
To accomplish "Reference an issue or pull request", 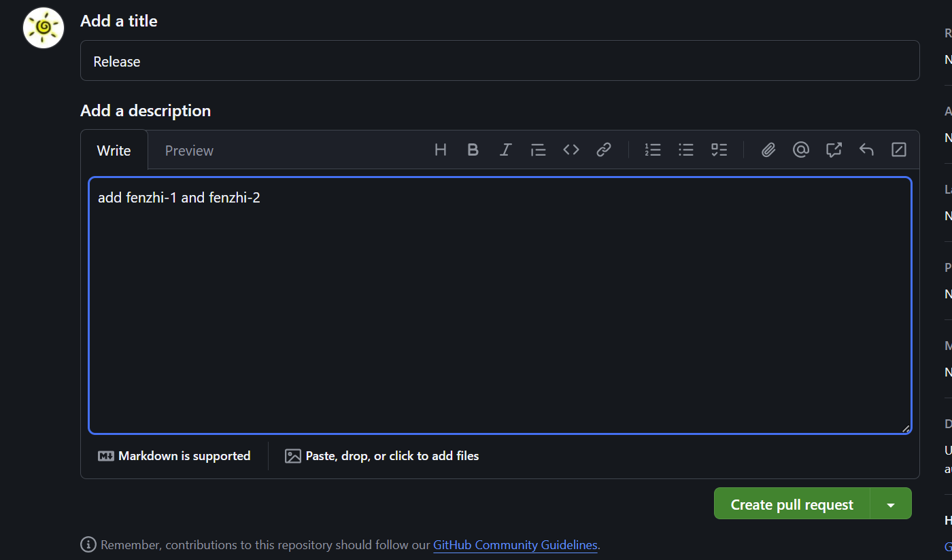I will click(834, 150).
